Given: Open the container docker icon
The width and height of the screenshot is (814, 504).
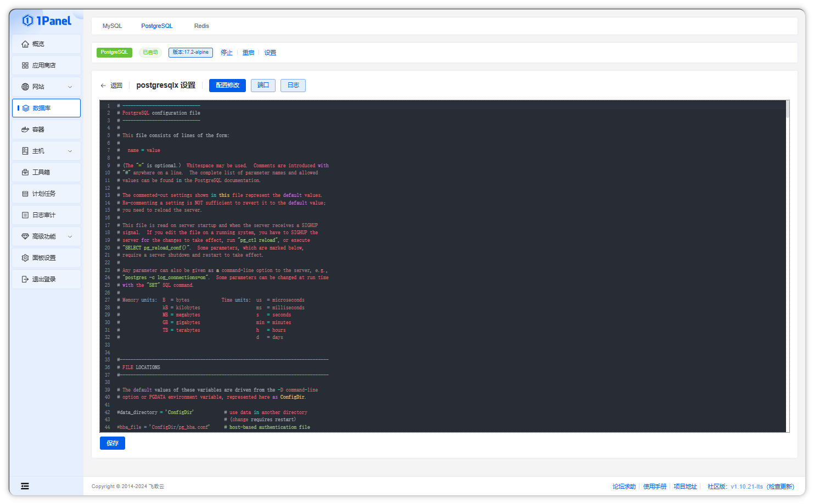Looking at the screenshot, I should (x=25, y=129).
